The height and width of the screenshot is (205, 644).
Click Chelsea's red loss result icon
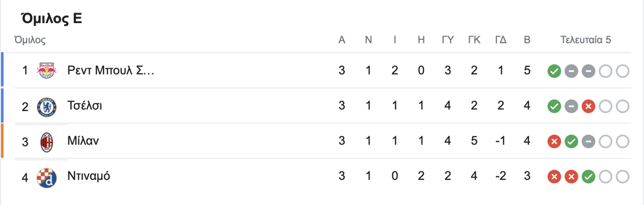click(x=588, y=106)
